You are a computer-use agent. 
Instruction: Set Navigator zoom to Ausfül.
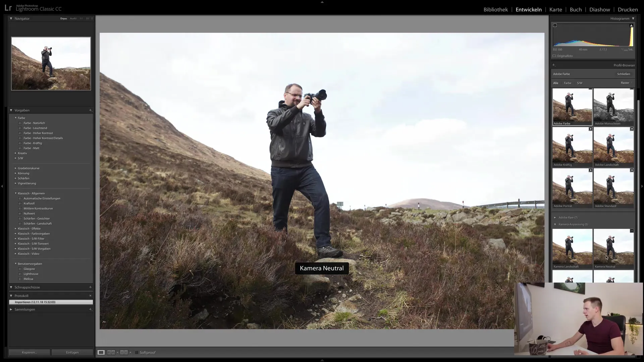[x=73, y=18]
